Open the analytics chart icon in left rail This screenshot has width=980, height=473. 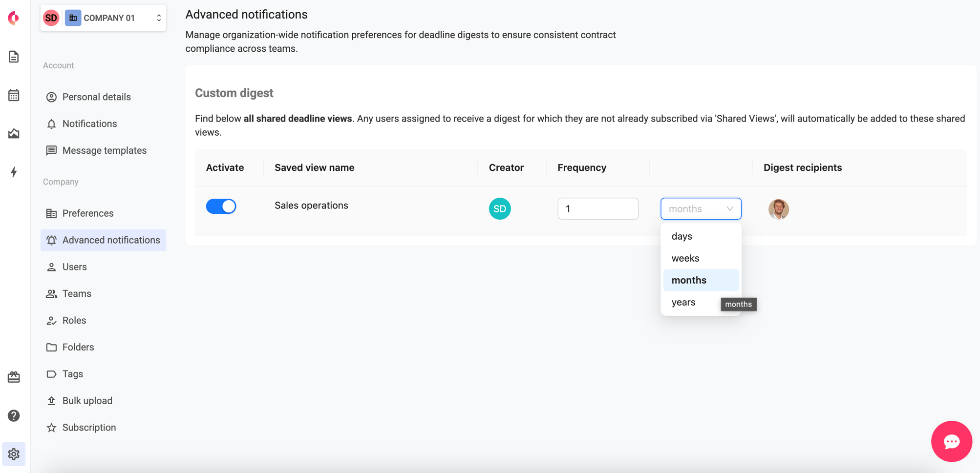14,133
